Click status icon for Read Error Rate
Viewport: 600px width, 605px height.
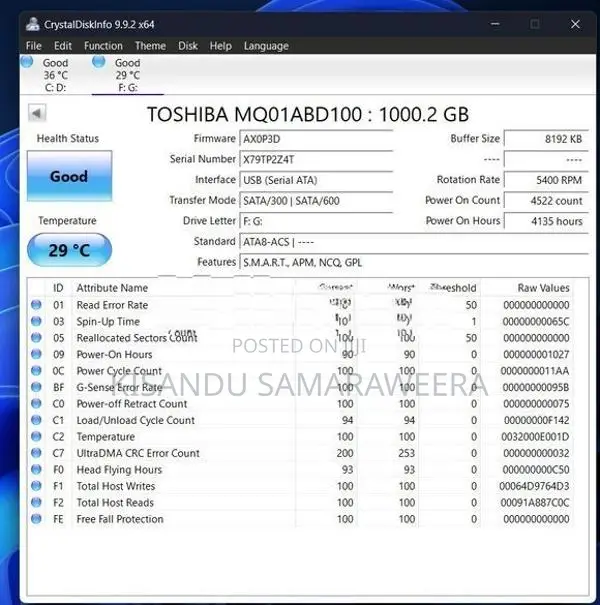click(x=36, y=304)
